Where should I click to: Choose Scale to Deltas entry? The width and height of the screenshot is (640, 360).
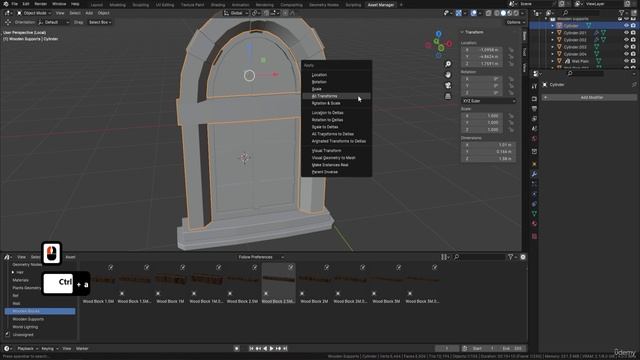click(x=336, y=127)
